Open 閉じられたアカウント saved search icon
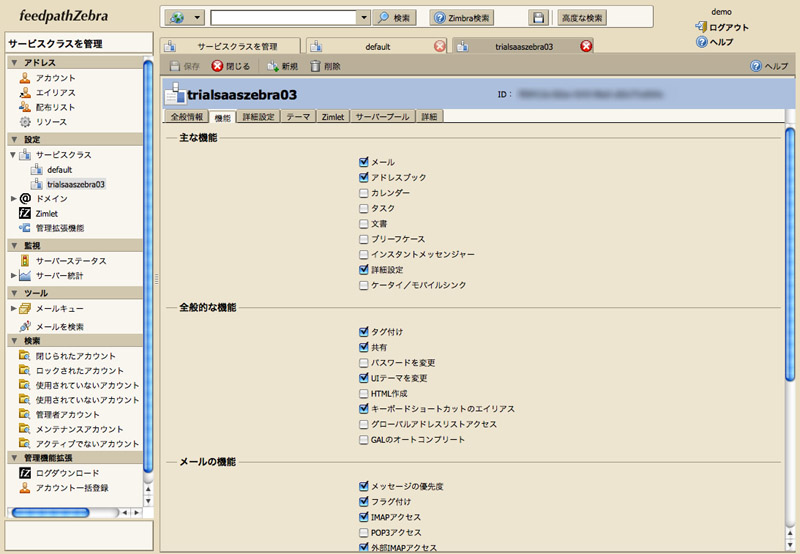The height and width of the screenshot is (554, 800). point(24,356)
